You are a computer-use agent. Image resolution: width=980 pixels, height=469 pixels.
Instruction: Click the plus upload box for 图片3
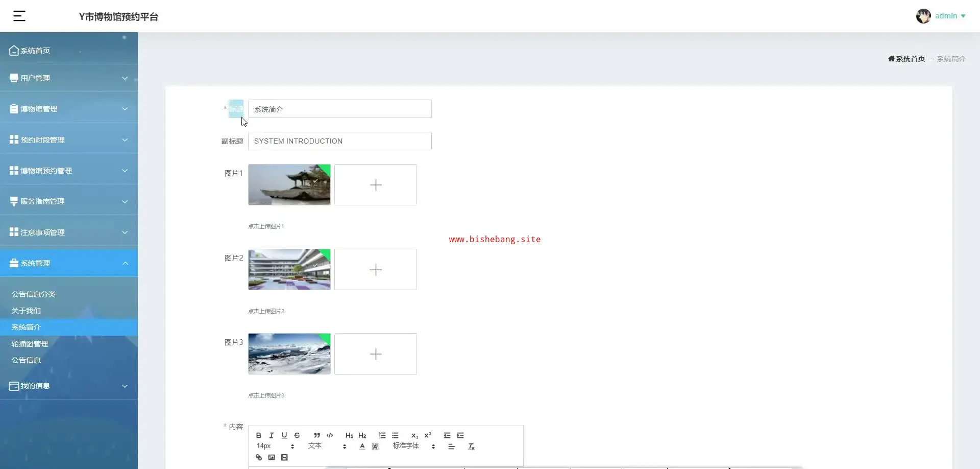coord(376,354)
